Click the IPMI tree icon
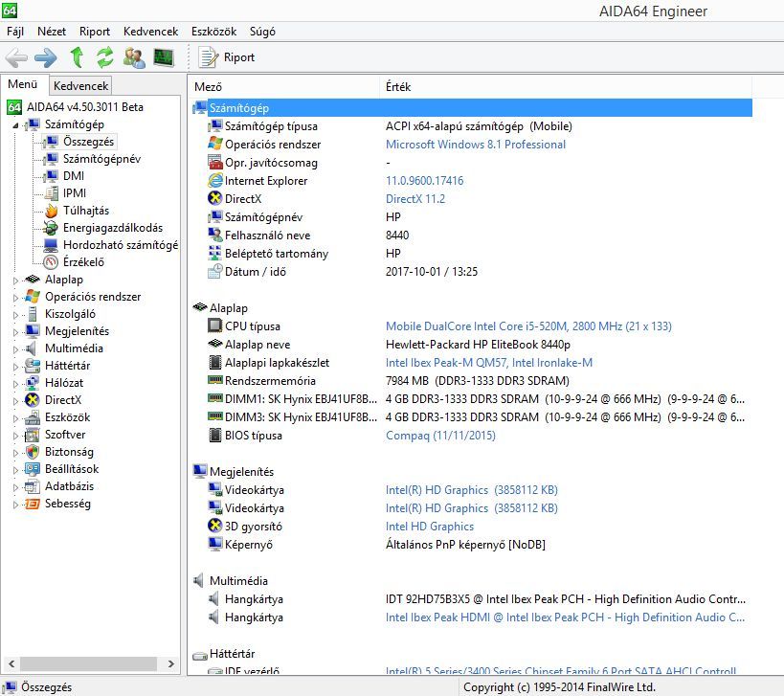Image resolution: width=784 pixels, height=696 pixels. (x=51, y=193)
